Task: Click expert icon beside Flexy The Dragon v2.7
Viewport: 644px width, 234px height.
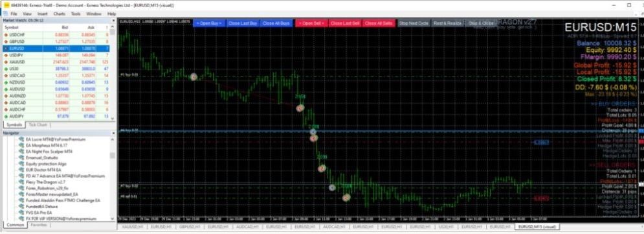Action: (21, 181)
